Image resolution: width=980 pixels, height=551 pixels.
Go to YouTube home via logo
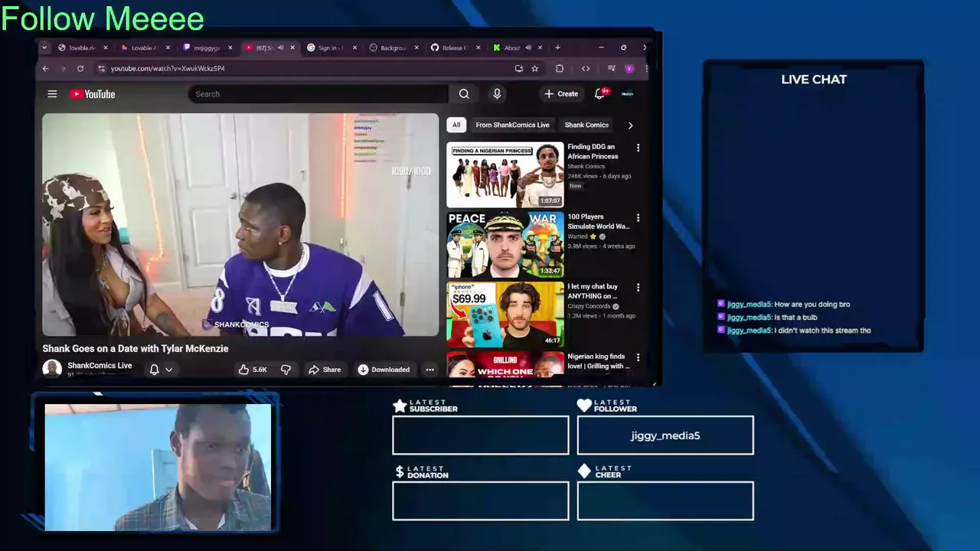pos(93,94)
